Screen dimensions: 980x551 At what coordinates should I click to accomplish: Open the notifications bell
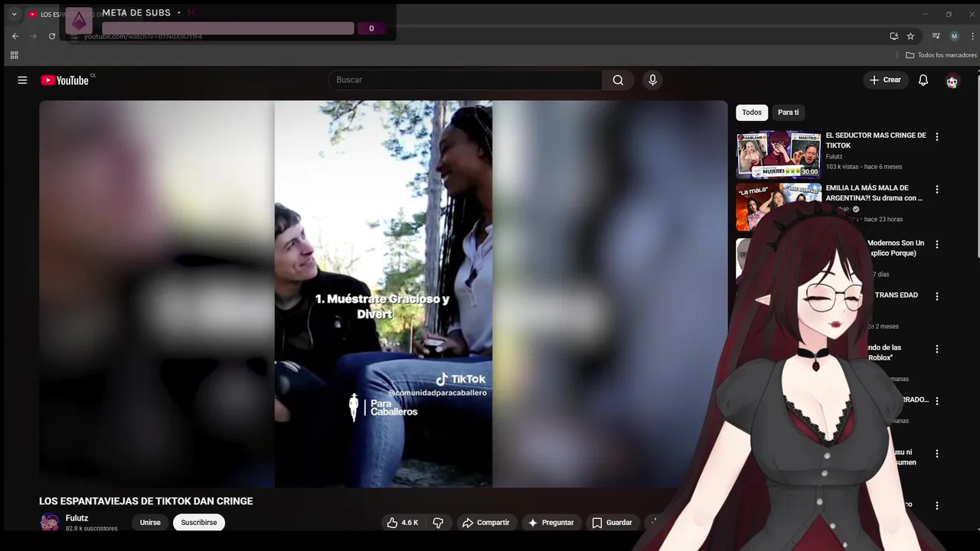point(923,80)
